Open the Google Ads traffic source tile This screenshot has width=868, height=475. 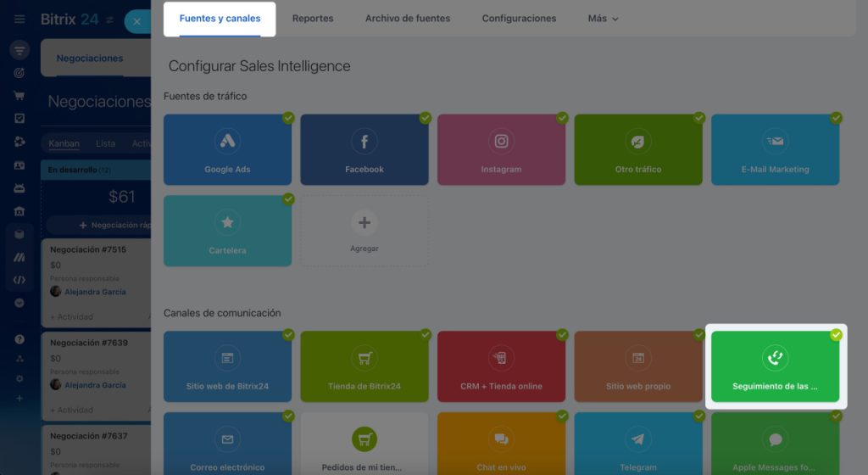227,150
